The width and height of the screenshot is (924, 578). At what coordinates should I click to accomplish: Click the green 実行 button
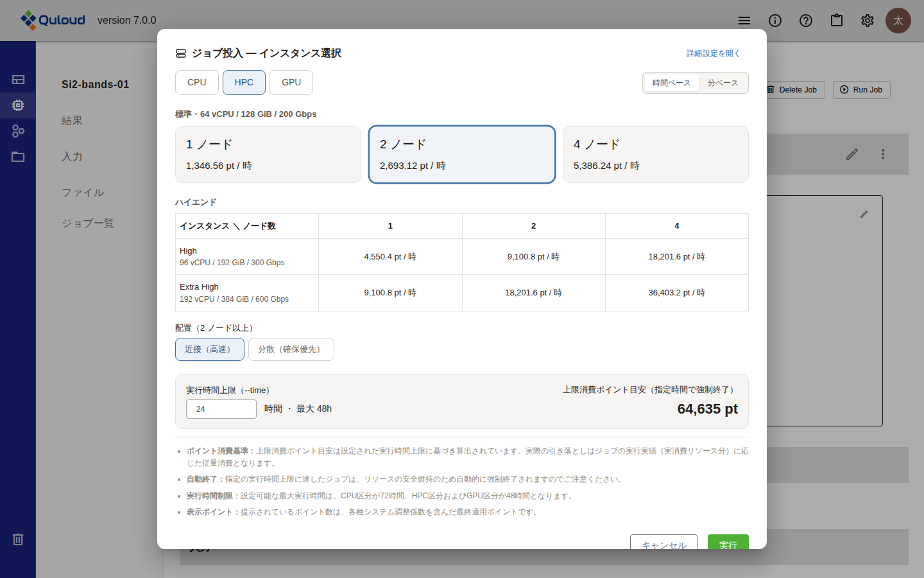coord(728,542)
